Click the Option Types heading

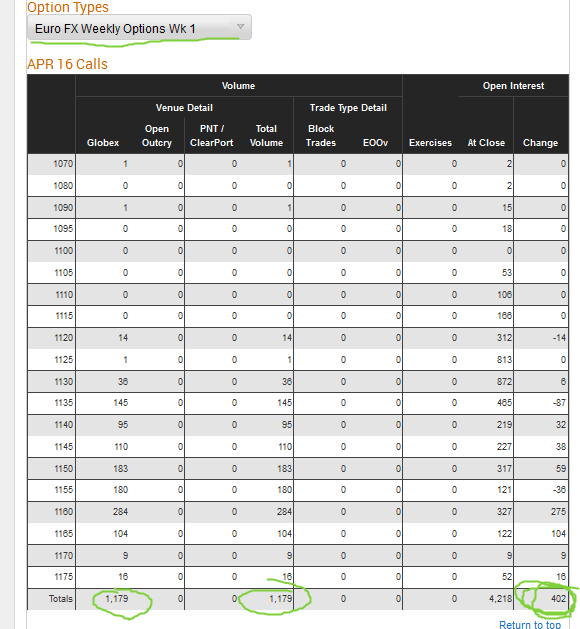(68, 7)
